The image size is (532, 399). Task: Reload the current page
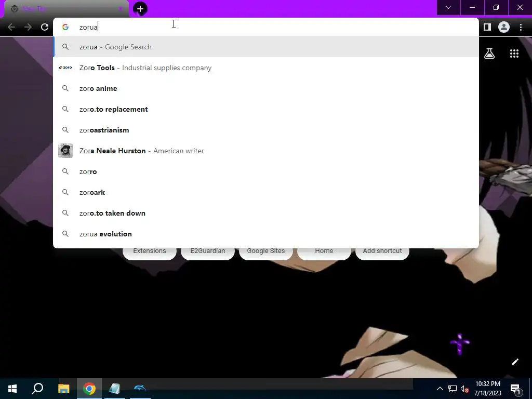[x=45, y=27]
